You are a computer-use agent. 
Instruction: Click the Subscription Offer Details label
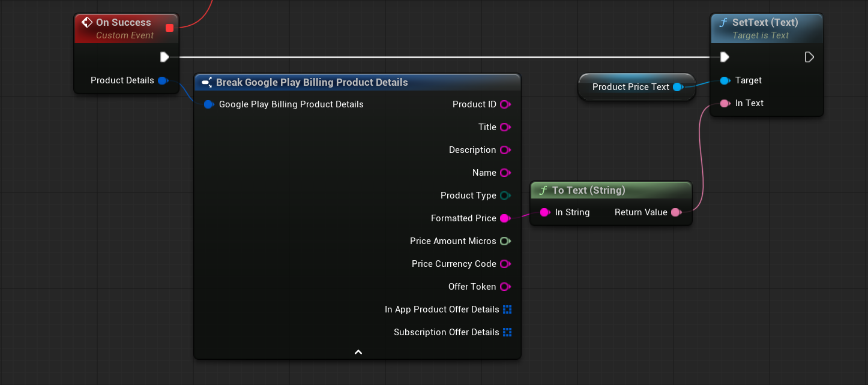click(447, 332)
